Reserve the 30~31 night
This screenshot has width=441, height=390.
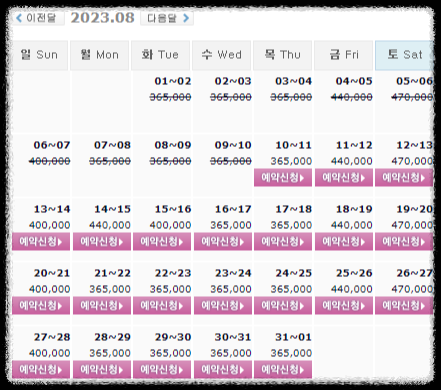tap(223, 369)
